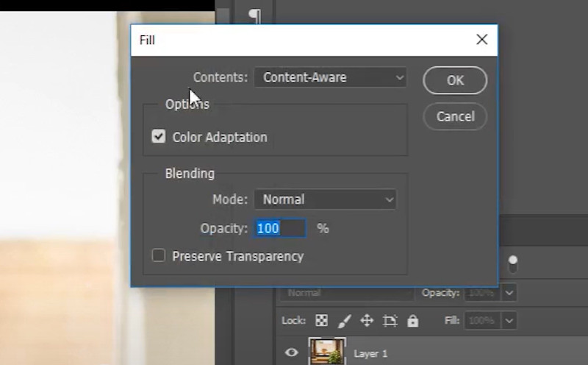Viewport: 588px width, 365px height.
Task: Click the Opacity field showing 100
Action: click(280, 228)
